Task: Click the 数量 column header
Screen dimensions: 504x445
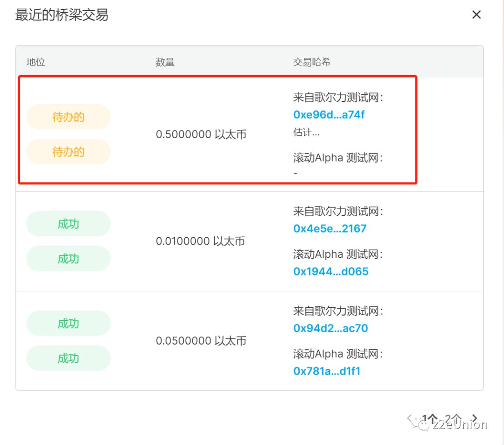Action: click(x=165, y=62)
